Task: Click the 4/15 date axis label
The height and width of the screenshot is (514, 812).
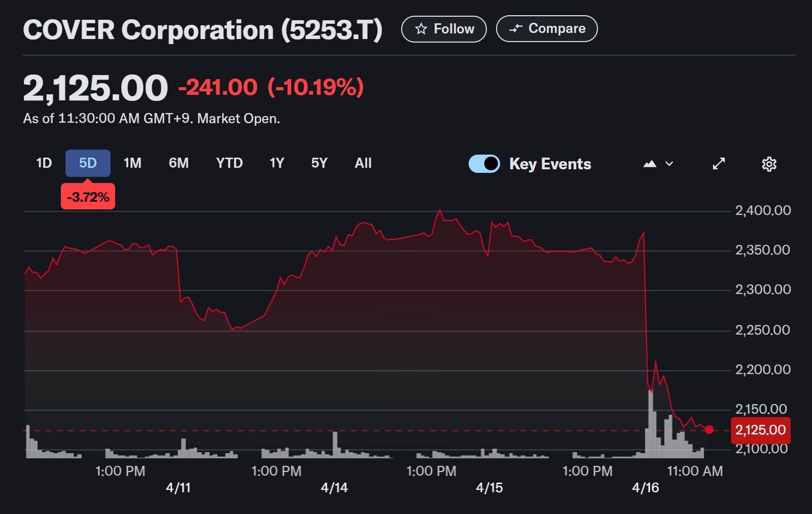Action: coord(489,488)
